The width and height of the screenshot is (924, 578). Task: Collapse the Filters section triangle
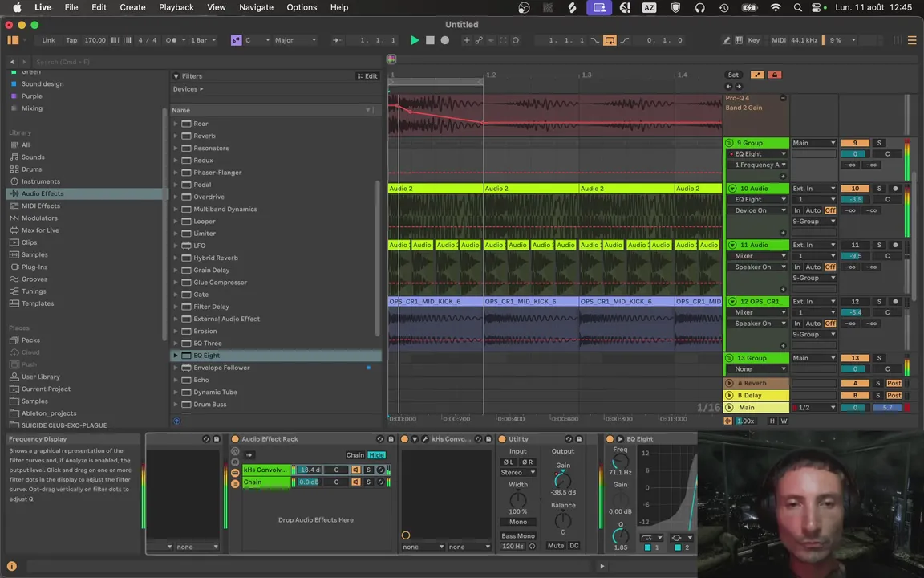click(x=176, y=76)
